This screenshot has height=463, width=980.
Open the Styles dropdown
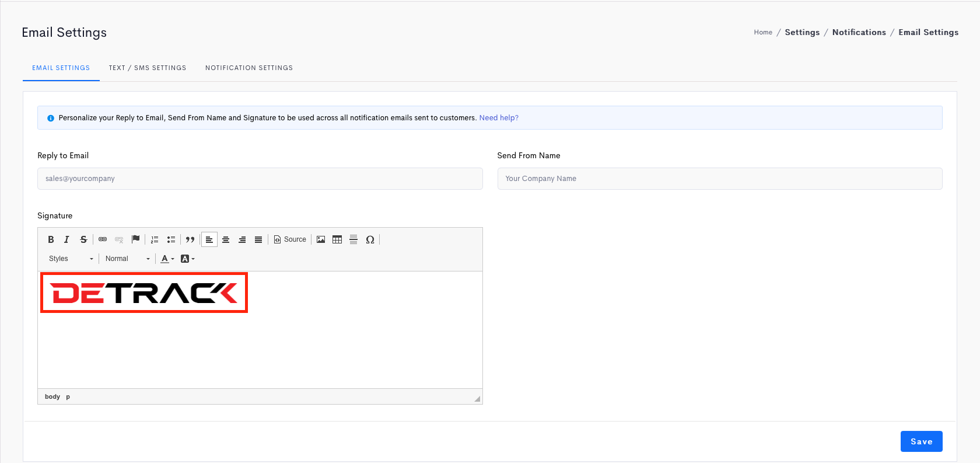click(x=71, y=259)
